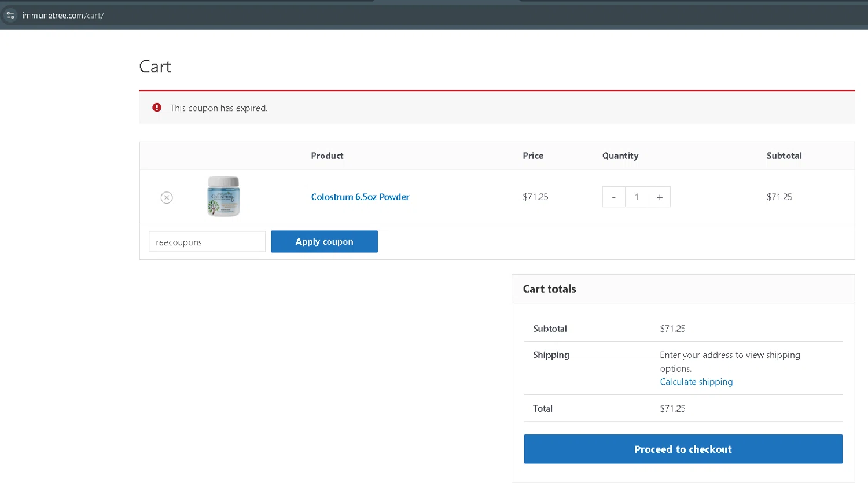
Task: Select the 'This coupon has expired.' message
Action: 219,108
